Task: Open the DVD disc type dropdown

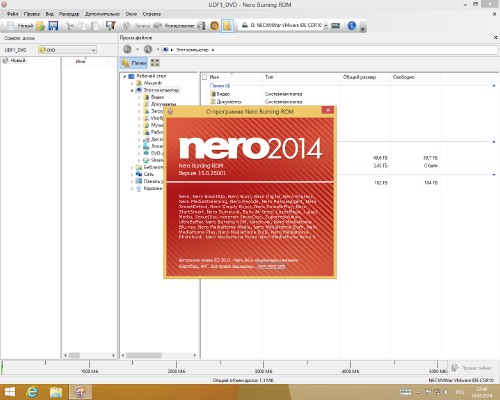Action: [68, 50]
